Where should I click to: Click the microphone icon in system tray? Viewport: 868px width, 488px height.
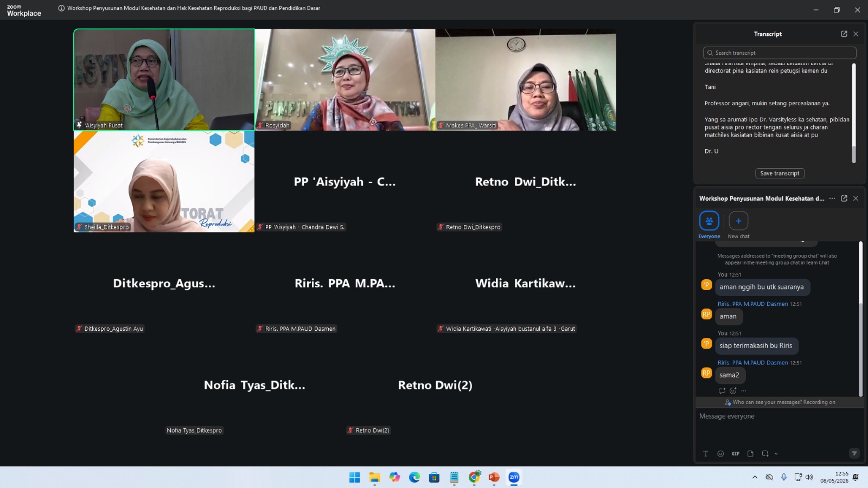pos(784,477)
